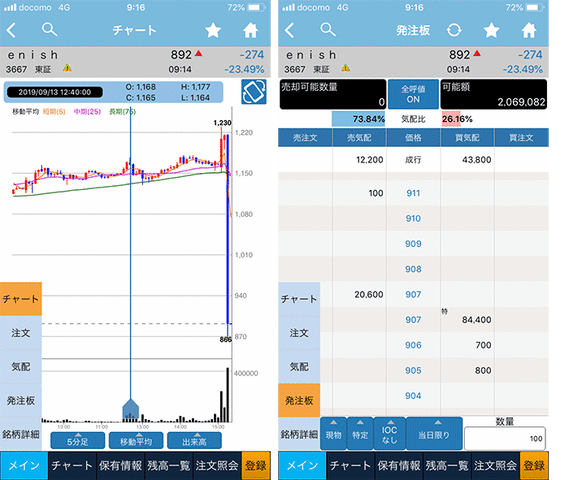The width and height of the screenshot is (569, 480).
Task: Select 銘柄詳細 side tab on chart screen
Action: pos(21,434)
